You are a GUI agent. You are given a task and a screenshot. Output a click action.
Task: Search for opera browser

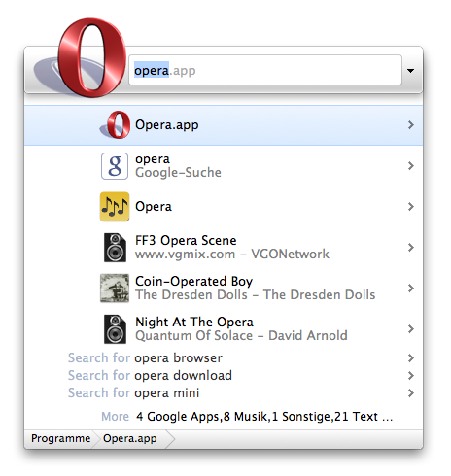coord(224,357)
